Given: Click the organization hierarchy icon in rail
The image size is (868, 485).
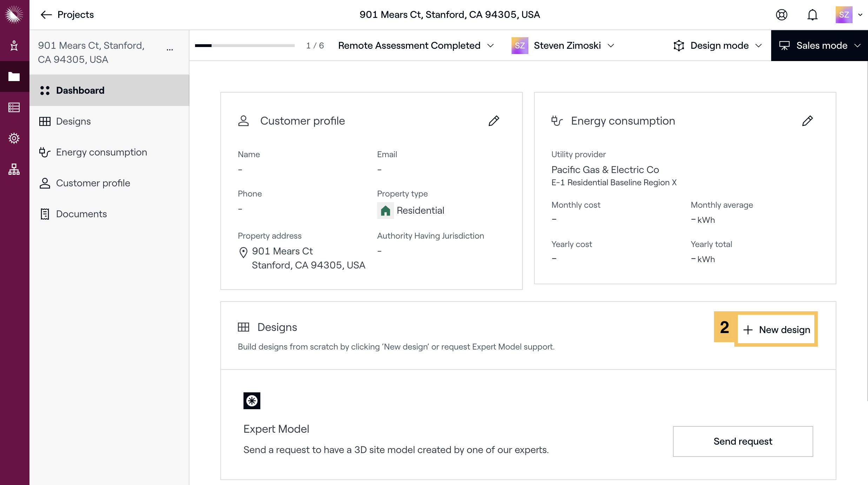Looking at the screenshot, I should click(14, 169).
